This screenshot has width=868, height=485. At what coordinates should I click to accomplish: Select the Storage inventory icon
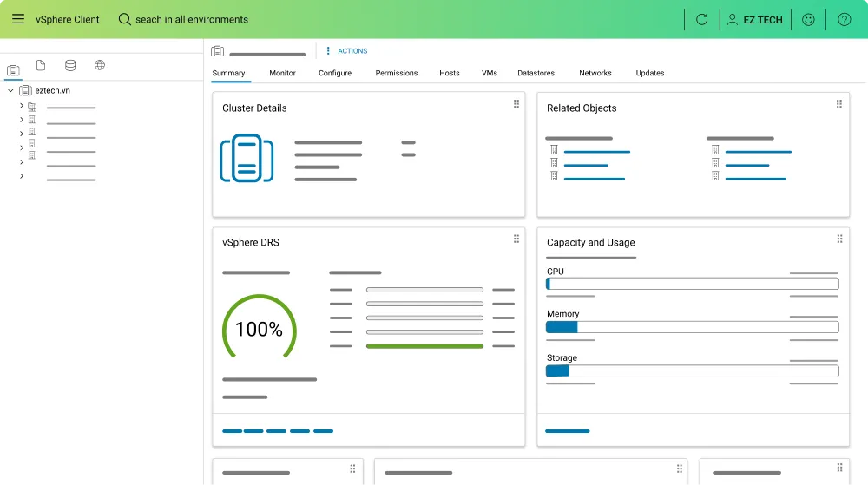pyautogui.click(x=70, y=65)
